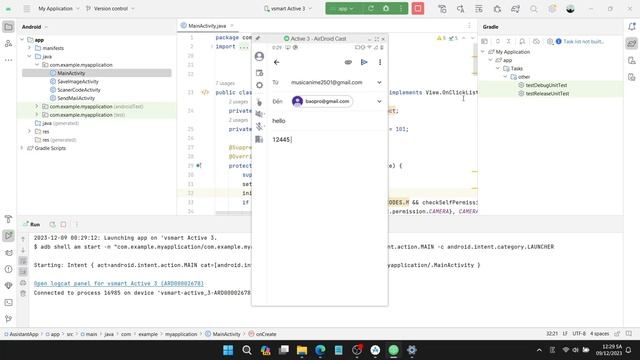Open Windows Search from taskbar
The image size is (640, 360).
click(247, 350)
